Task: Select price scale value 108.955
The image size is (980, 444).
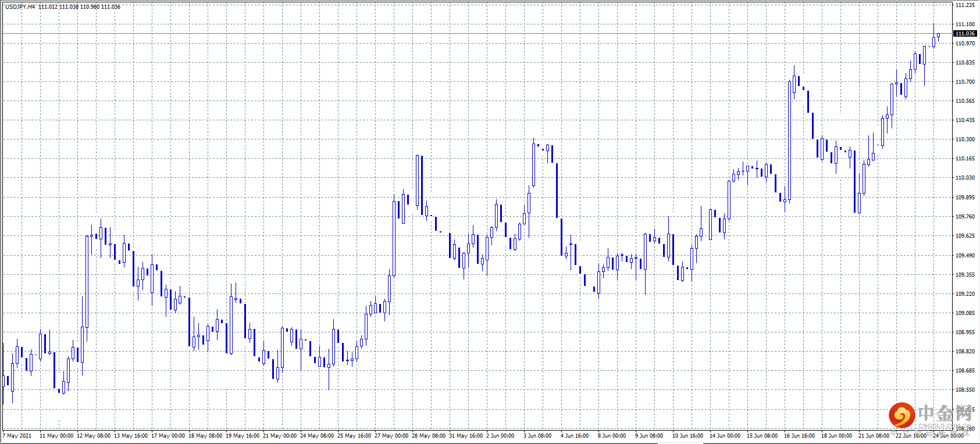Action: coord(965,332)
